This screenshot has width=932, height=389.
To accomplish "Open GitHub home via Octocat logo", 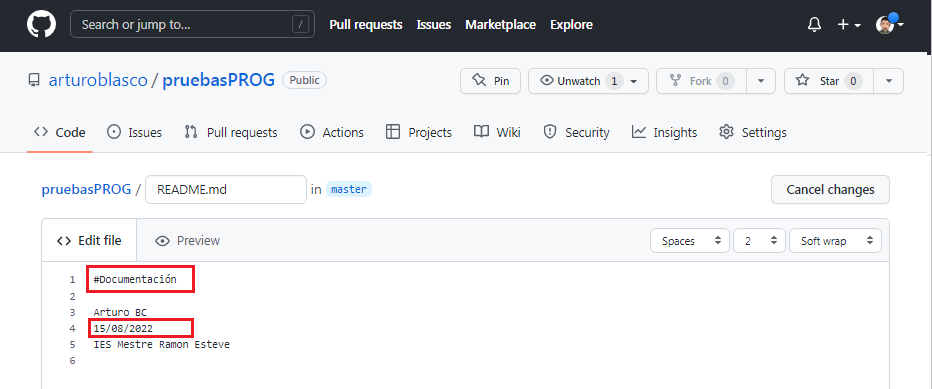I will [42, 24].
